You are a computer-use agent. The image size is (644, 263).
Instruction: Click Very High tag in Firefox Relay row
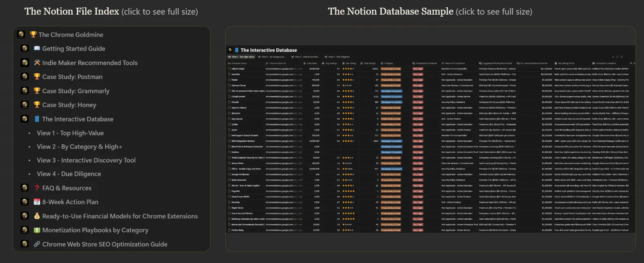pyautogui.click(x=418, y=230)
